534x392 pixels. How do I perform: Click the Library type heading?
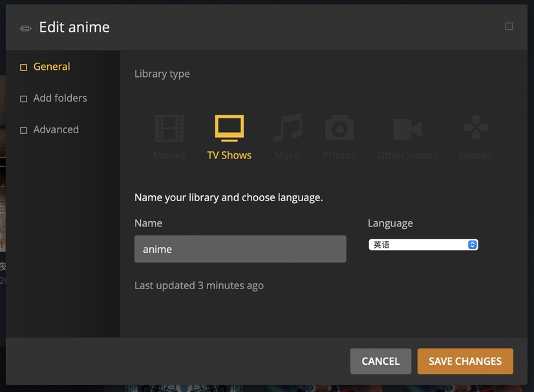(162, 74)
